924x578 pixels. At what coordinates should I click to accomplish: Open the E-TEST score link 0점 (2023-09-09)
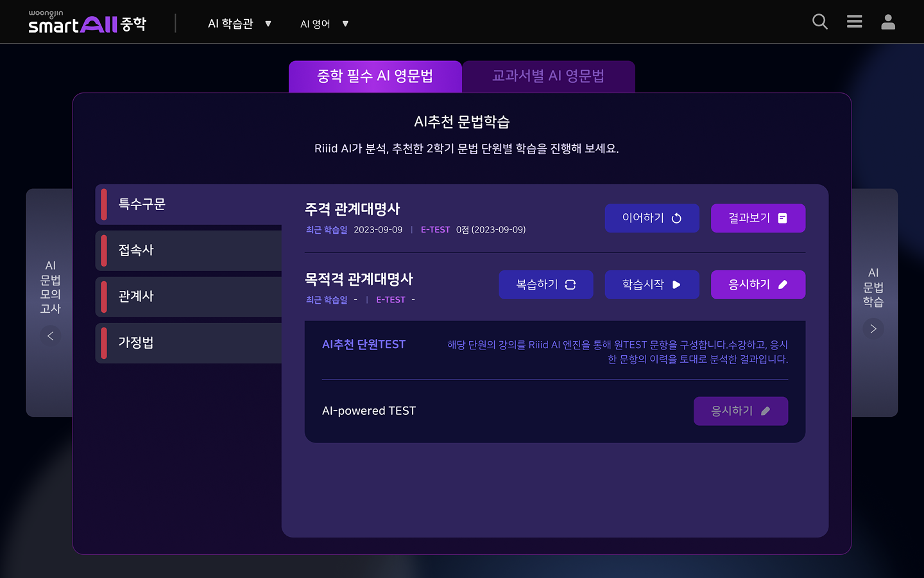(493, 229)
